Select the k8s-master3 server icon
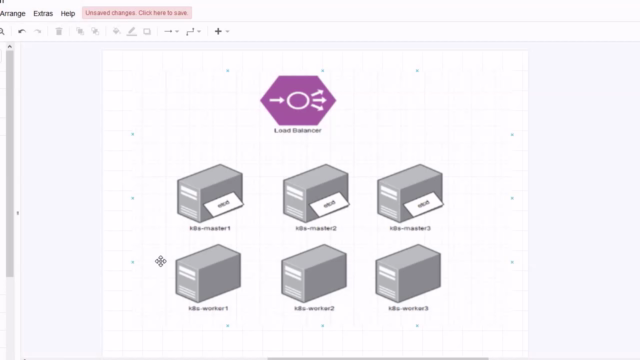This screenshot has width=640, height=360. click(410, 193)
